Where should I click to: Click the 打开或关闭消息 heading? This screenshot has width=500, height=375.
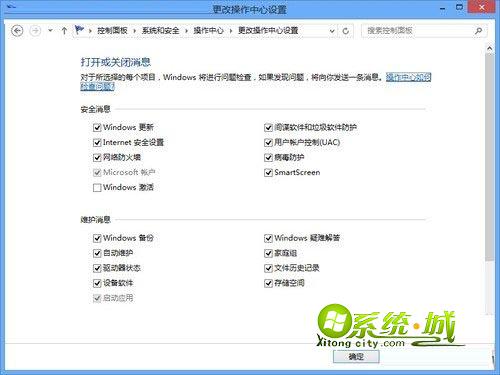[x=116, y=62]
